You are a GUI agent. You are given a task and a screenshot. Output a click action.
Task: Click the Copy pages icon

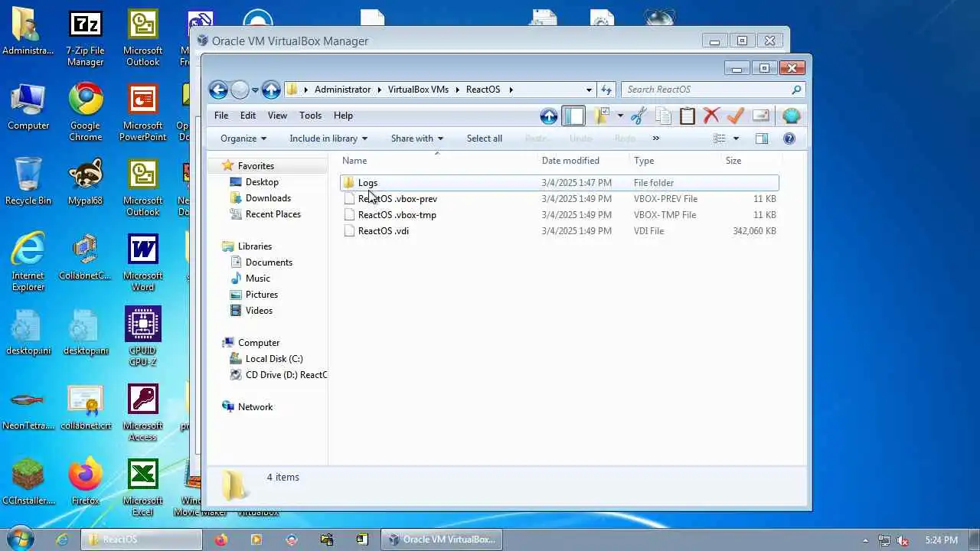click(664, 116)
